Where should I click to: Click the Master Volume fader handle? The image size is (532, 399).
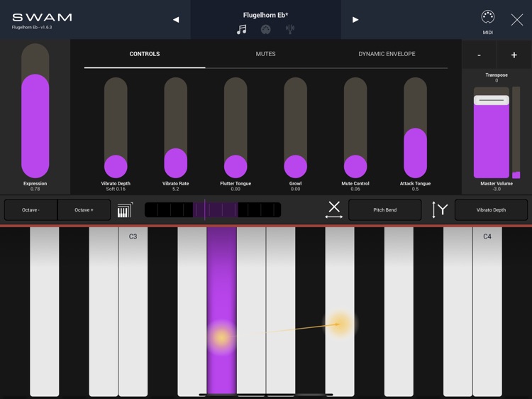[492, 100]
